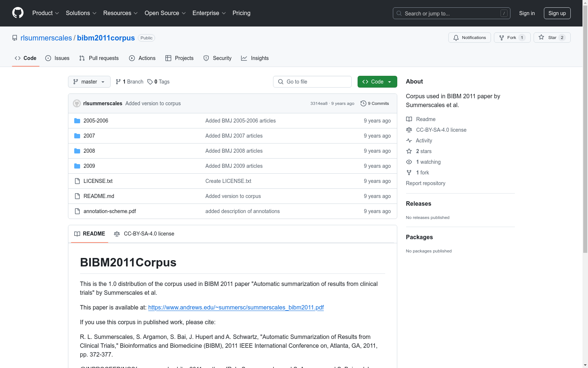
Task: Fork this repository using Fork button
Action: [x=512, y=38]
